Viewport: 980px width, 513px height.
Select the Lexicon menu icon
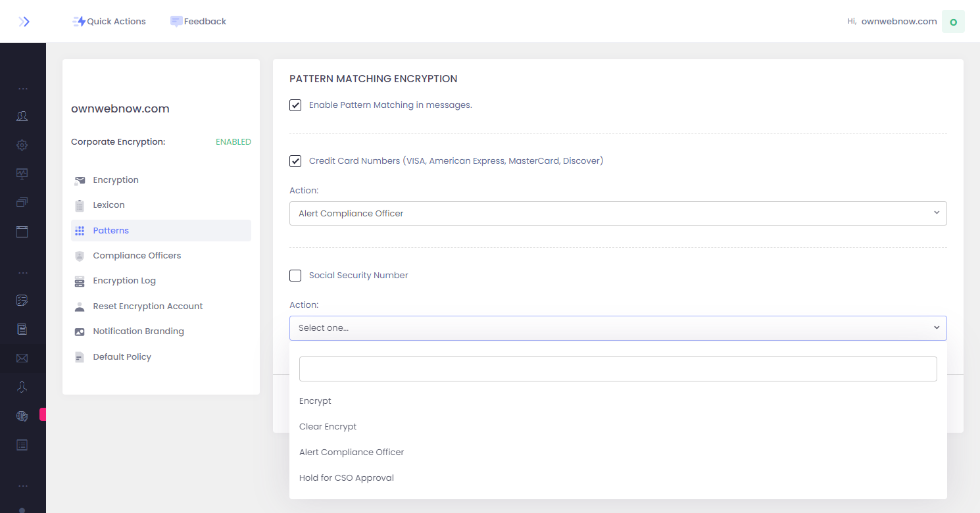79,205
